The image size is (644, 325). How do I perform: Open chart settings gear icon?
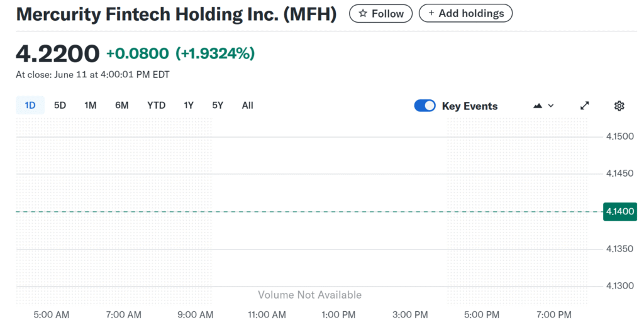(x=619, y=106)
